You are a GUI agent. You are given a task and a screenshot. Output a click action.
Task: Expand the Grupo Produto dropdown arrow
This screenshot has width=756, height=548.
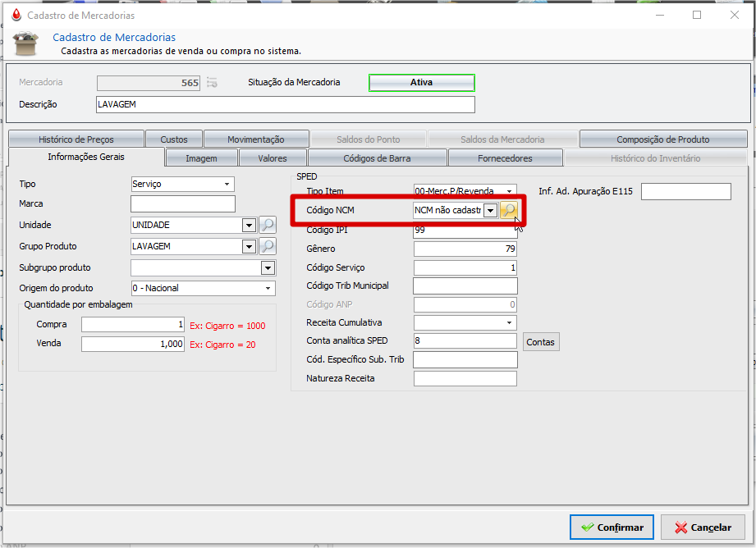249,247
